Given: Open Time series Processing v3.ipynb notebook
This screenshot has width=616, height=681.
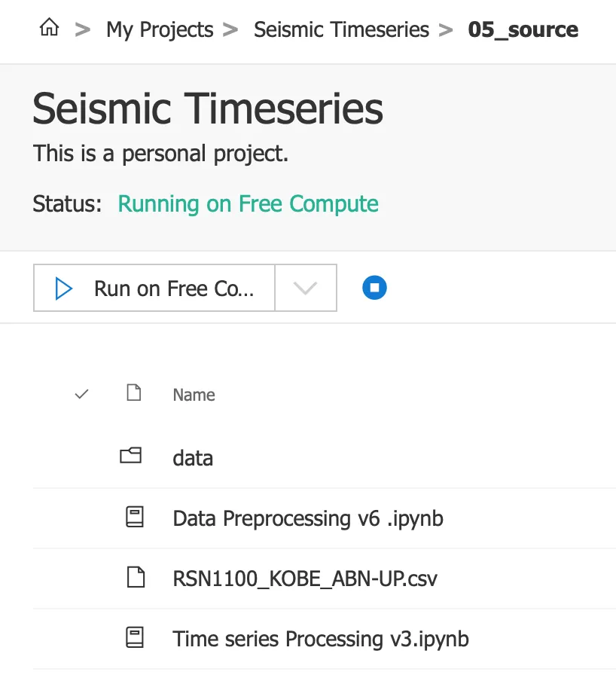Looking at the screenshot, I should pyautogui.click(x=321, y=639).
